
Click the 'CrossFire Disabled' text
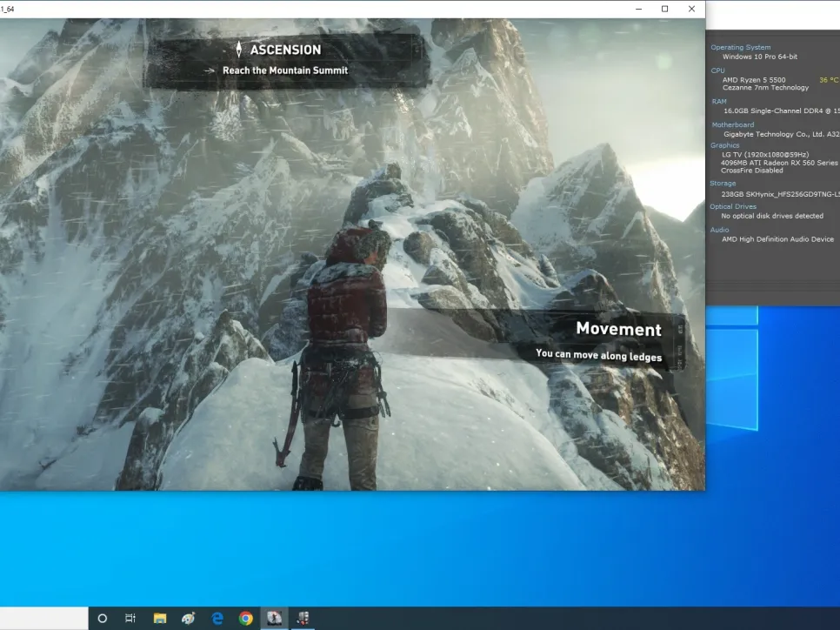tap(751, 171)
